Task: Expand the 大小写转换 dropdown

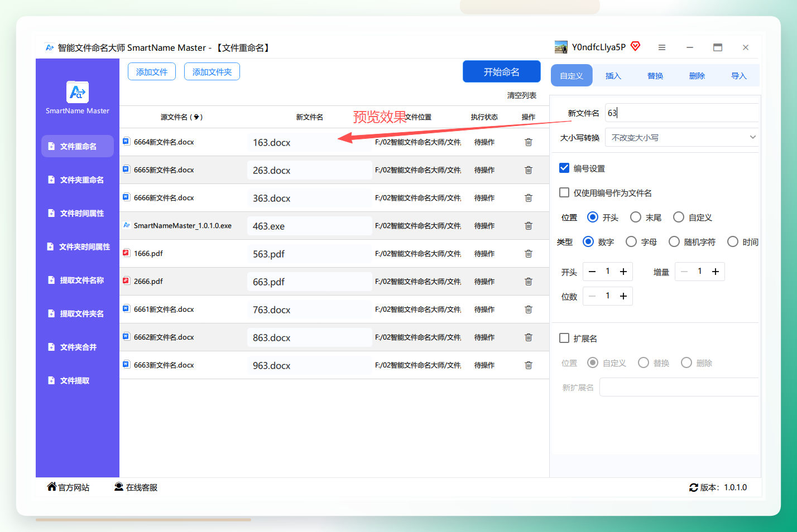Action: 681,137
